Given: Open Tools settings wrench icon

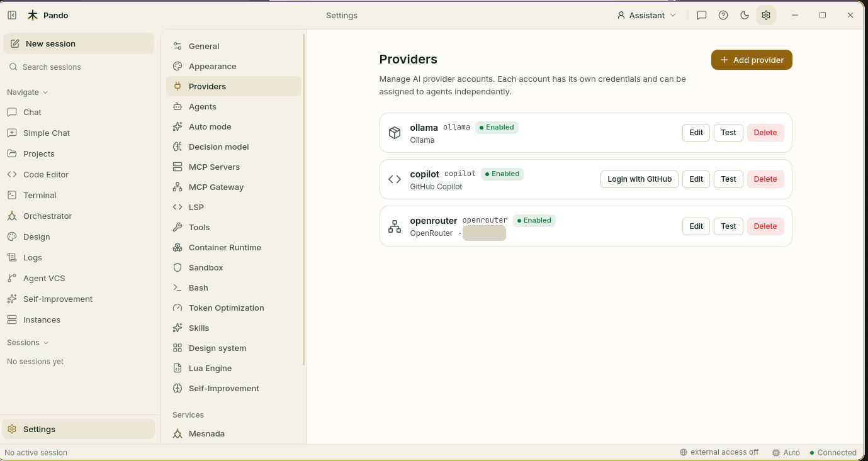Looking at the screenshot, I should 178,227.
